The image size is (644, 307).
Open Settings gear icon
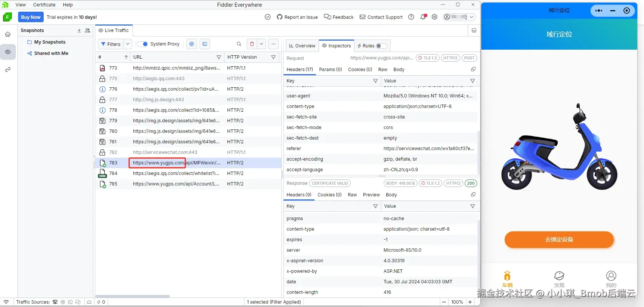435,17
